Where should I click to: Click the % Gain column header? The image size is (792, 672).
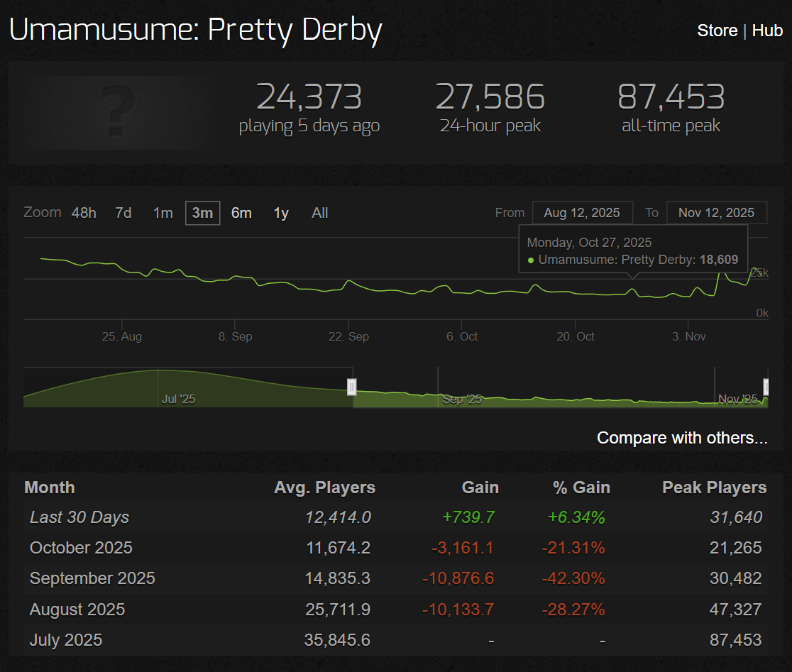(581, 488)
